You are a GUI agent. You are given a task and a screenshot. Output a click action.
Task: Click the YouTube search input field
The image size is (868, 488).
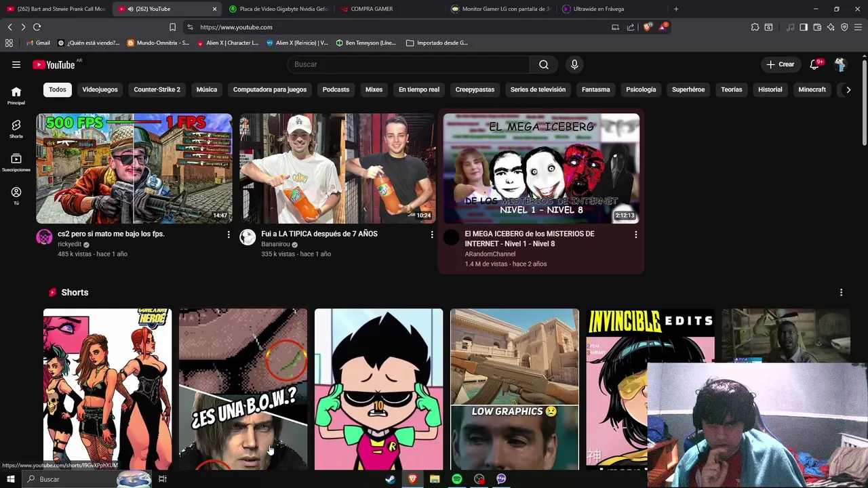pyautogui.click(x=408, y=64)
